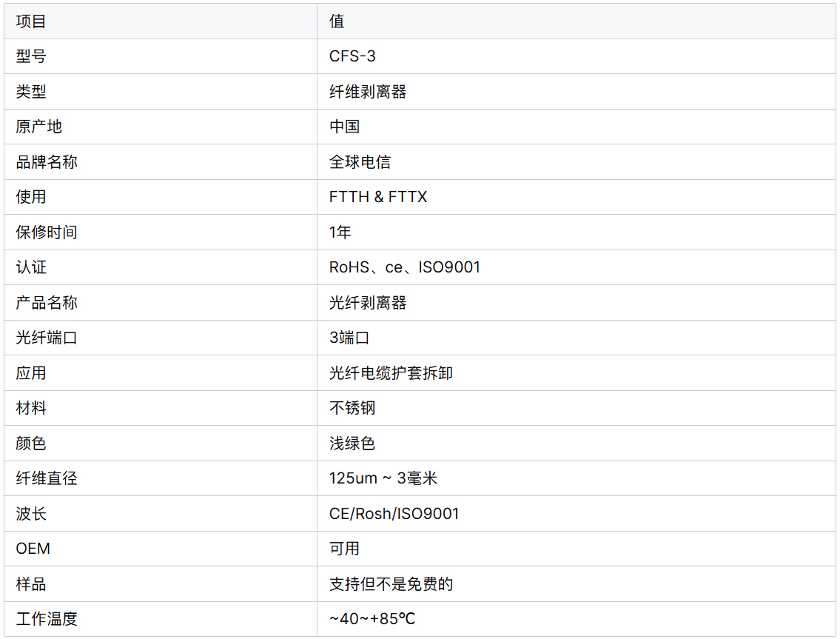Click the ~40~+85℃ working temperature value
The height and width of the screenshot is (639, 840).
click(372, 619)
